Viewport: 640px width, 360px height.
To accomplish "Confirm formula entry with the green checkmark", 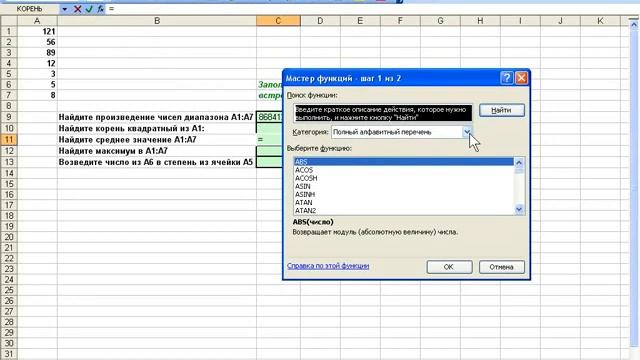I will pos(89,9).
